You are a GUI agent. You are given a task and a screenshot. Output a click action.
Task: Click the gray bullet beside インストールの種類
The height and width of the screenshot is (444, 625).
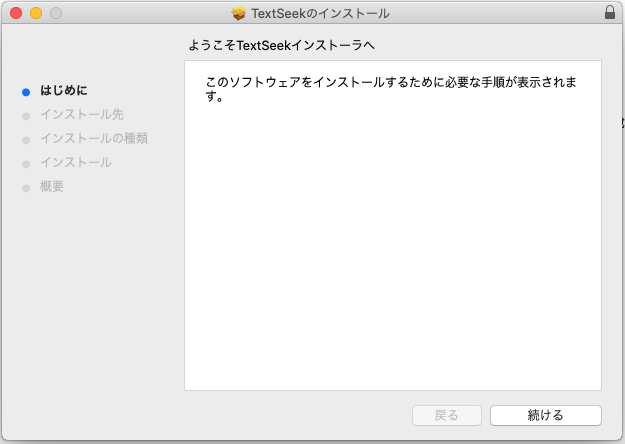tap(26, 139)
